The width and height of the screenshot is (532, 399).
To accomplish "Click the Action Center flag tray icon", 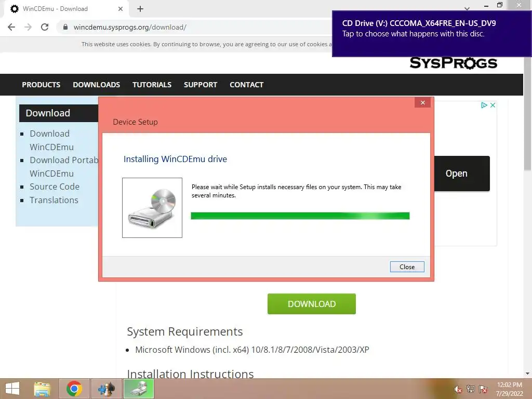I will (483, 389).
